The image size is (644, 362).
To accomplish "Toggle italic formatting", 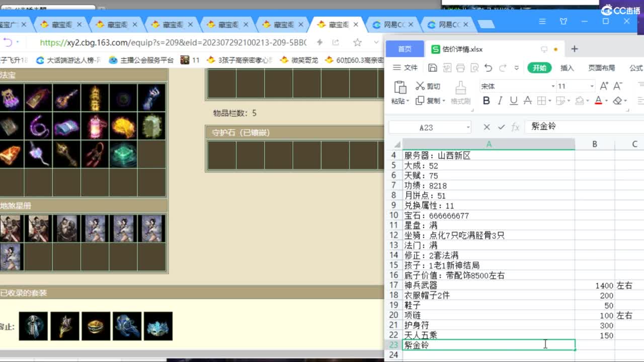I will point(500,101).
